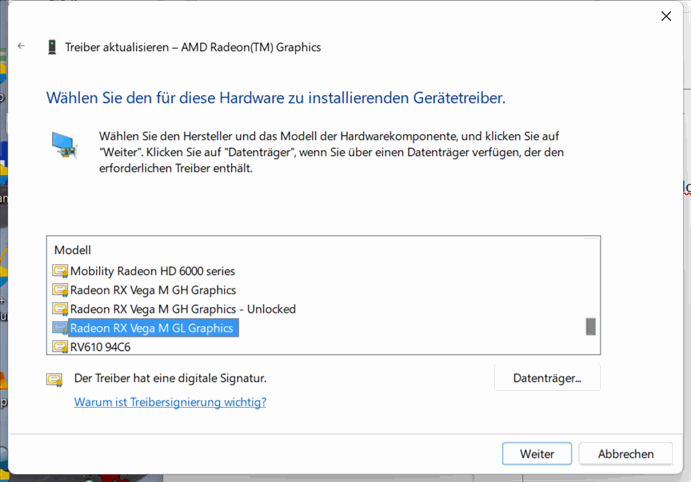
Task: Cancel with the Abbrechen button
Action: click(625, 453)
